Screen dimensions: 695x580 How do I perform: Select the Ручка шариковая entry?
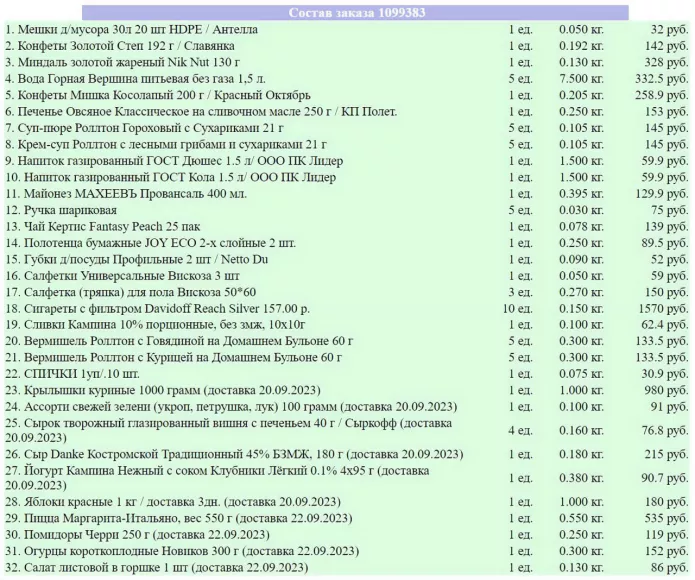(61, 210)
